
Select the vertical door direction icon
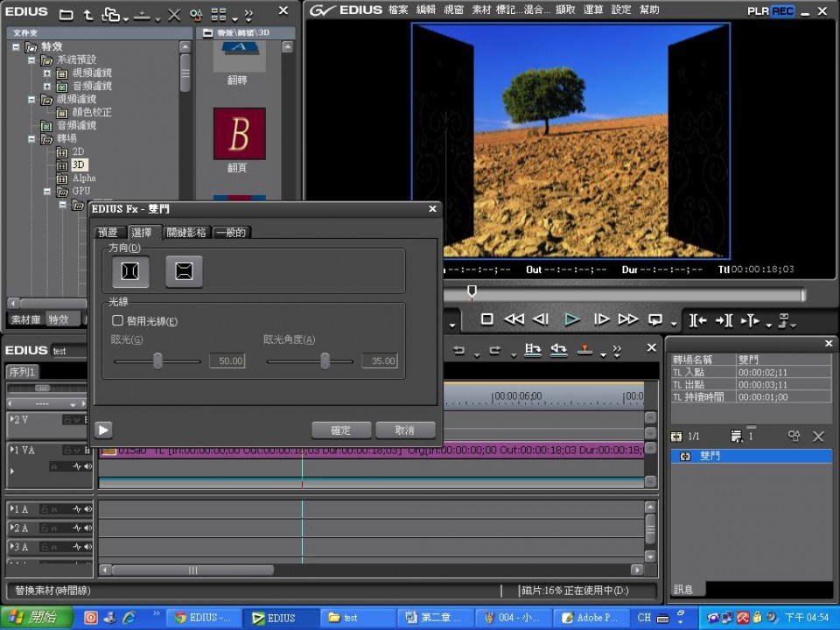point(184,272)
